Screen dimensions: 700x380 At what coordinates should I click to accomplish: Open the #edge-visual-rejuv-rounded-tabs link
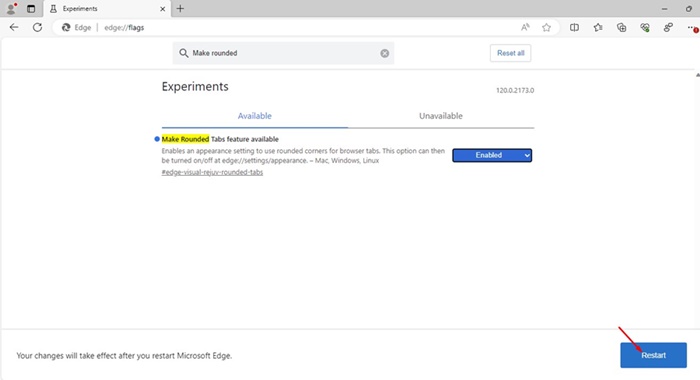[212, 172]
